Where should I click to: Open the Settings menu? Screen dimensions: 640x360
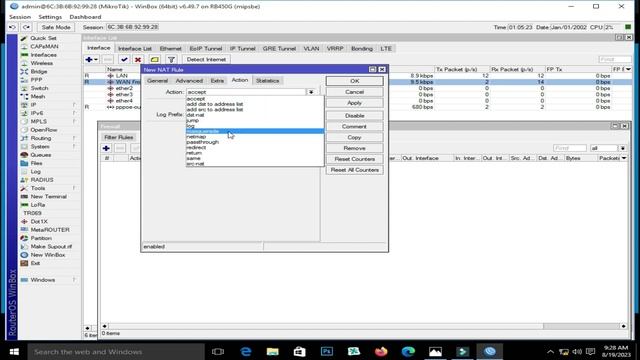50,17
